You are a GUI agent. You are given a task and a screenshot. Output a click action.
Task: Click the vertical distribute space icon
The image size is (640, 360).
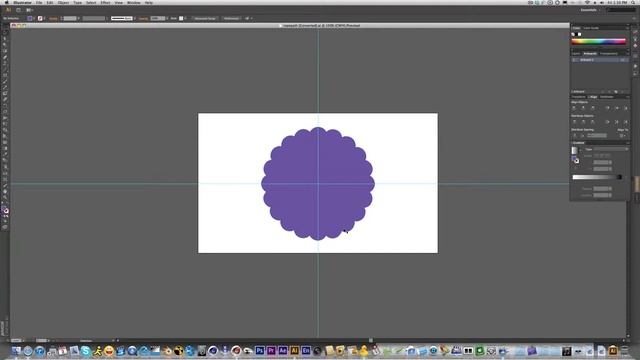tap(575, 136)
